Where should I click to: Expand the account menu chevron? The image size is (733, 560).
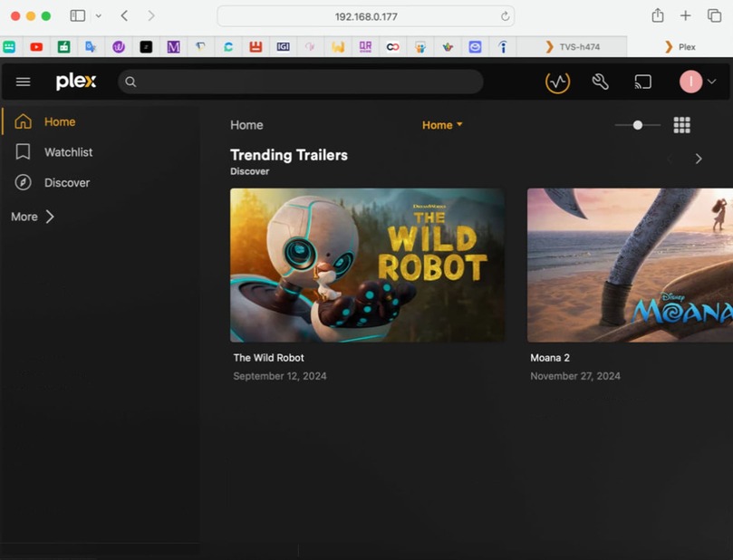coord(711,82)
